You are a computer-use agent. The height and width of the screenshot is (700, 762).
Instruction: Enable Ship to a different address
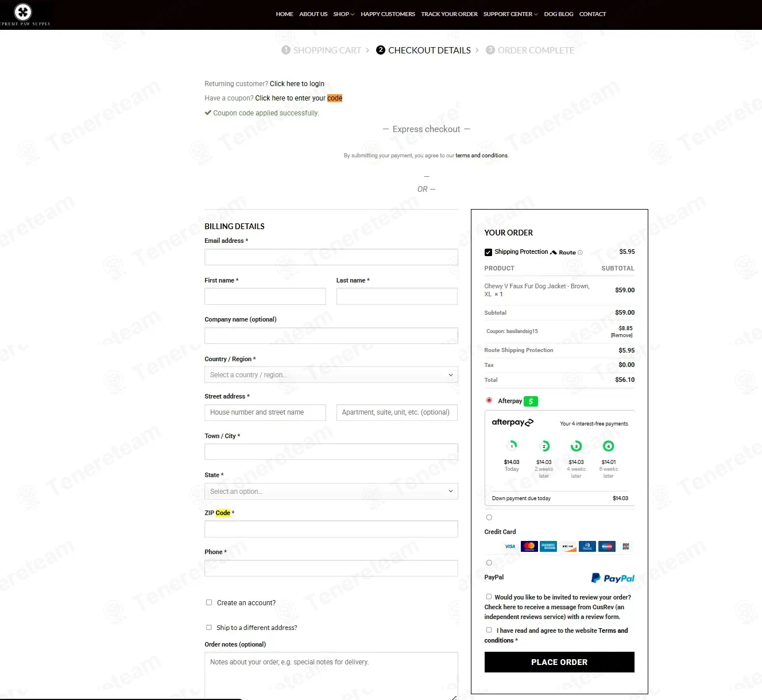click(x=209, y=628)
